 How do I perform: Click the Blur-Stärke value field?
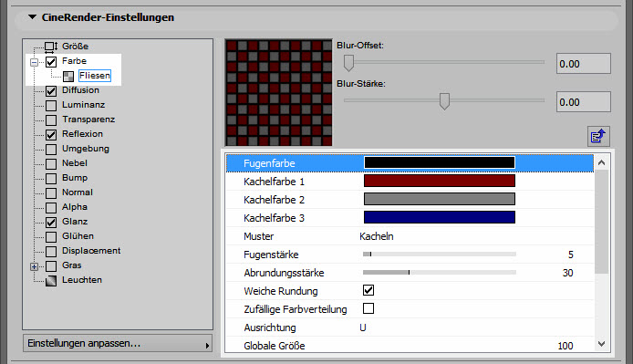pos(584,102)
